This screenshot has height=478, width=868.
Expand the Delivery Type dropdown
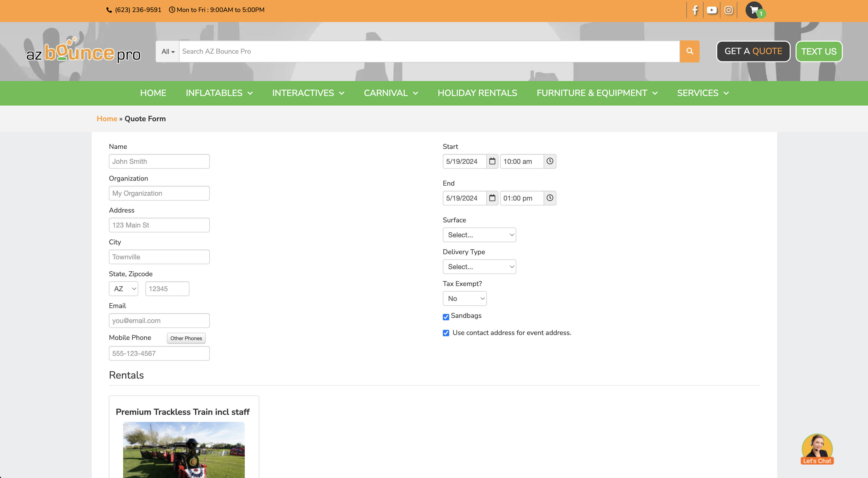tap(479, 267)
